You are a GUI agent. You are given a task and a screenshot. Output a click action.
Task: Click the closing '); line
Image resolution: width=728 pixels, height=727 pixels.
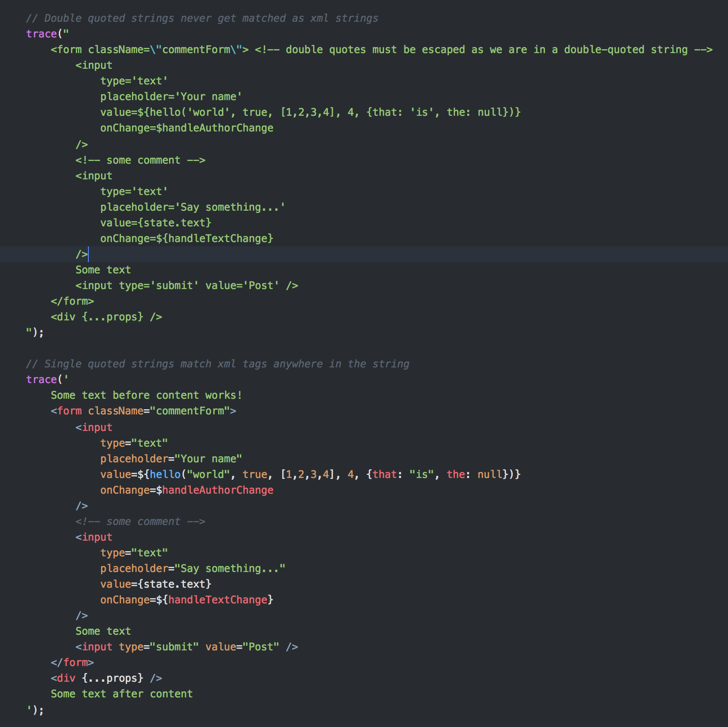[35, 710]
